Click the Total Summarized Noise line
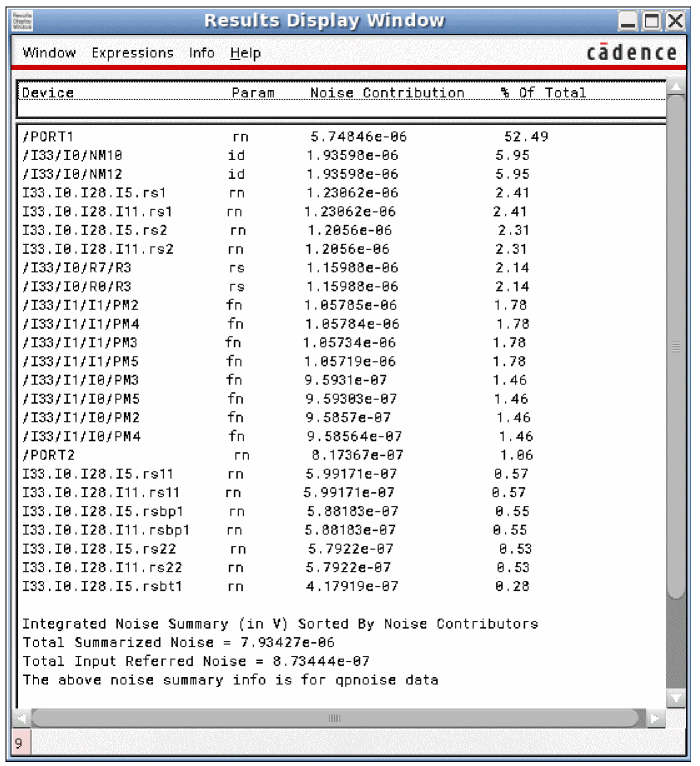700x766 pixels. [x=178, y=642]
